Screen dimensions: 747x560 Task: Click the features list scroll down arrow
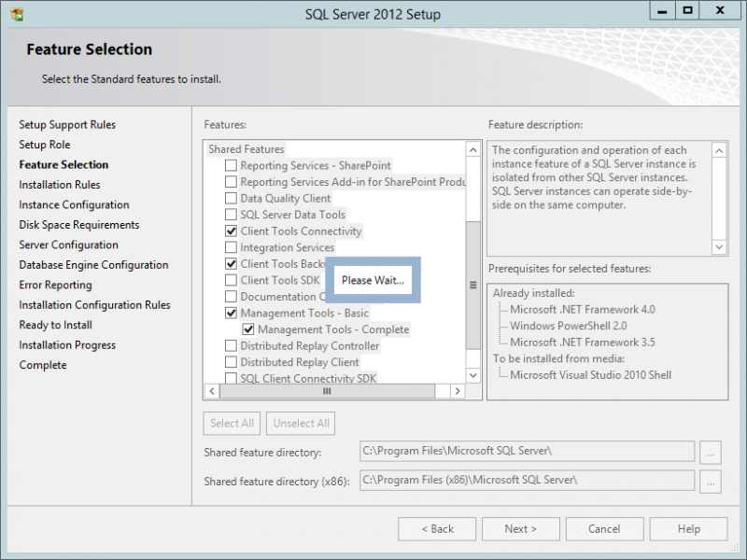pos(473,375)
